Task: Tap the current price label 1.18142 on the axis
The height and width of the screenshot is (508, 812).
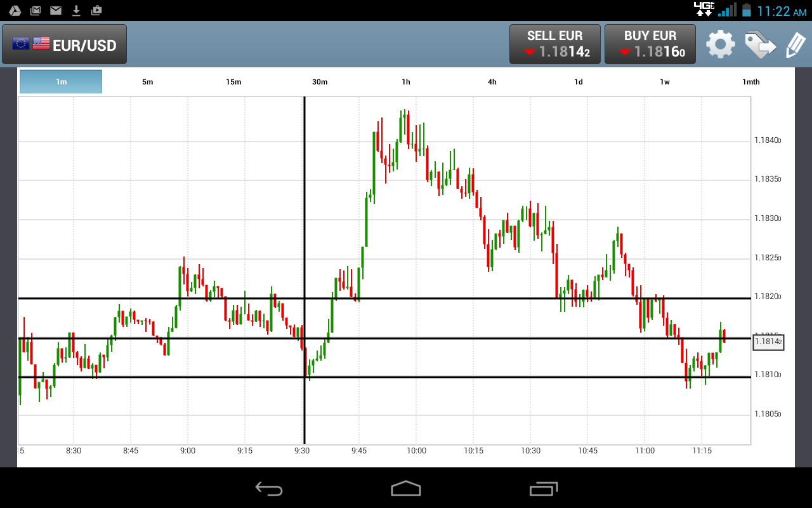Action: pos(768,342)
